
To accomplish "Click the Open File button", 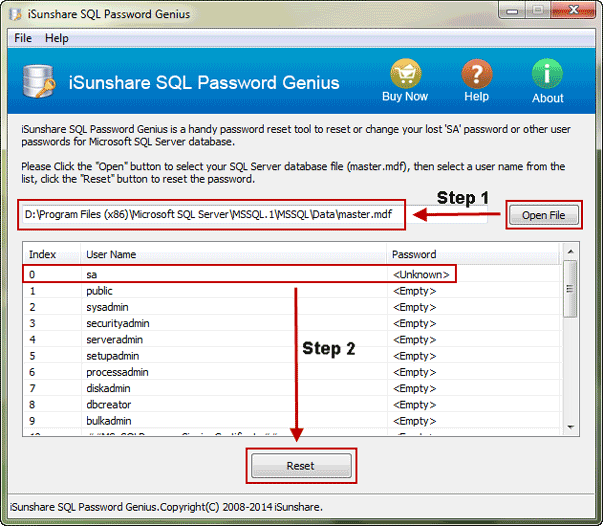I will [x=543, y=215].
